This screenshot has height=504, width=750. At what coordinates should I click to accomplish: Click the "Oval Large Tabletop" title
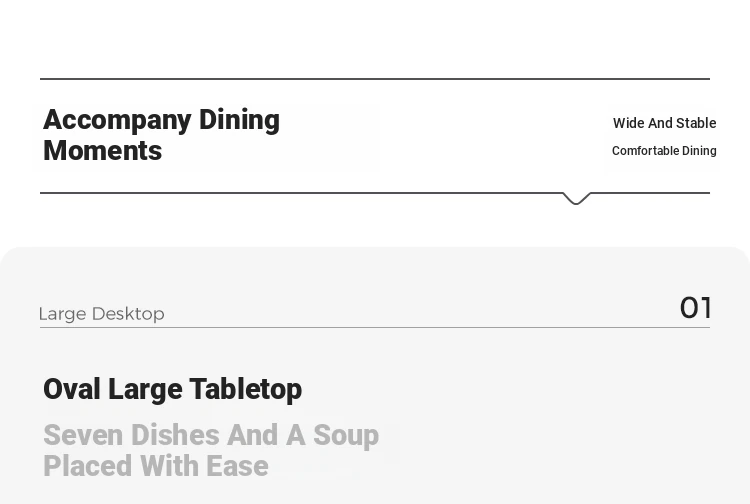pyautogui.click(x=173, y=389)
